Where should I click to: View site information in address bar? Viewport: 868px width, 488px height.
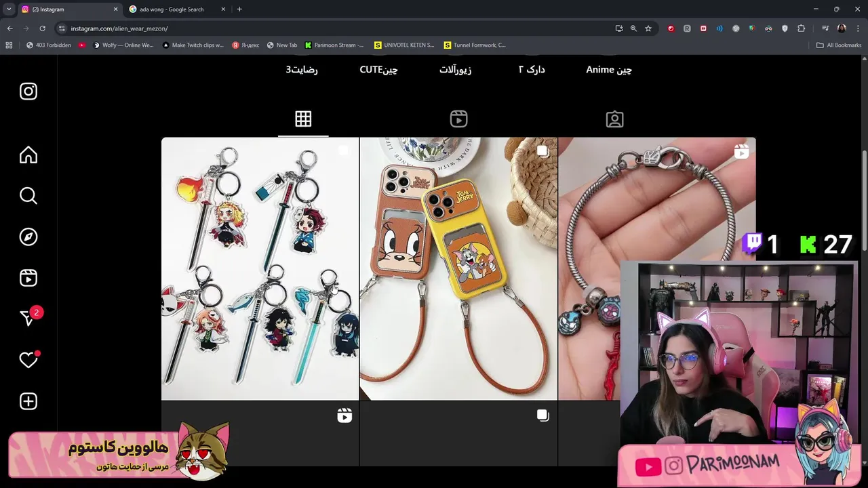click(62, 28)
